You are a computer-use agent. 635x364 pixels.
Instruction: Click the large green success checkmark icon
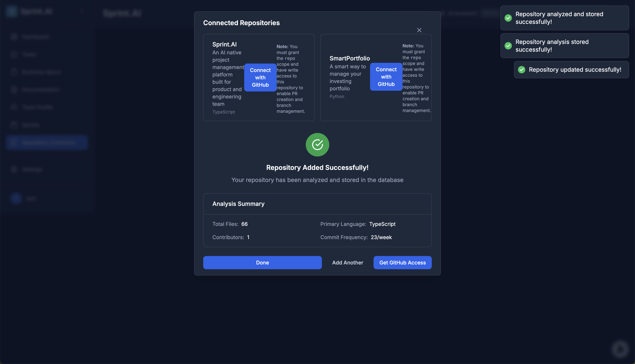click(x=317, y=145)
